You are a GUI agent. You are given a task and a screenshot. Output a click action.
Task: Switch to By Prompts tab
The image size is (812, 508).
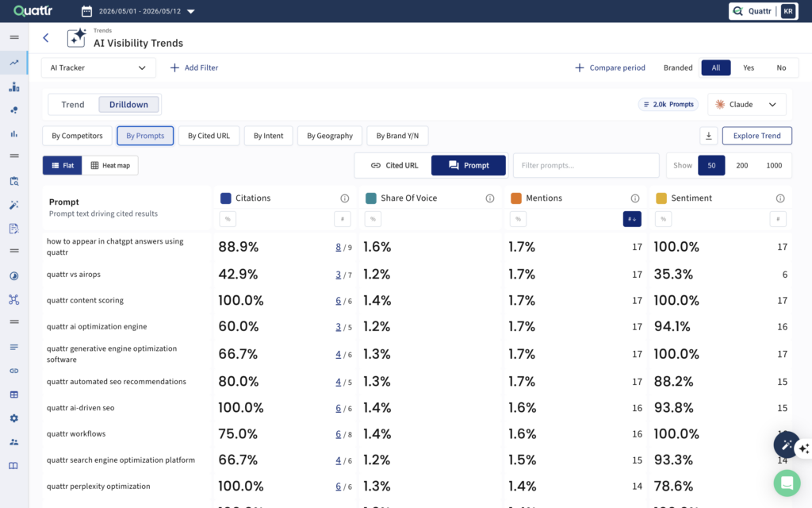[x=145, y=136]
